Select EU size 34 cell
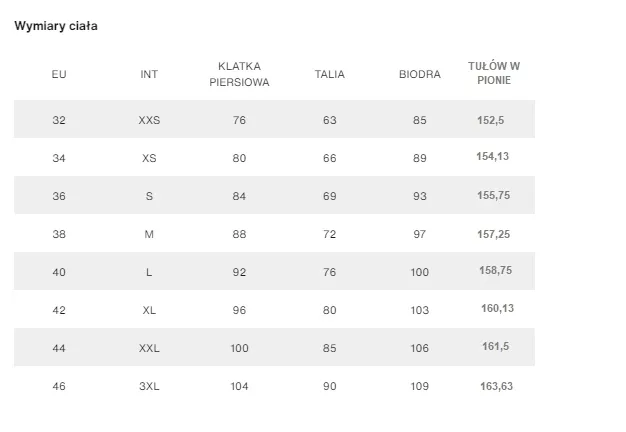Screen dimensions: 626x432 point(59,158)
